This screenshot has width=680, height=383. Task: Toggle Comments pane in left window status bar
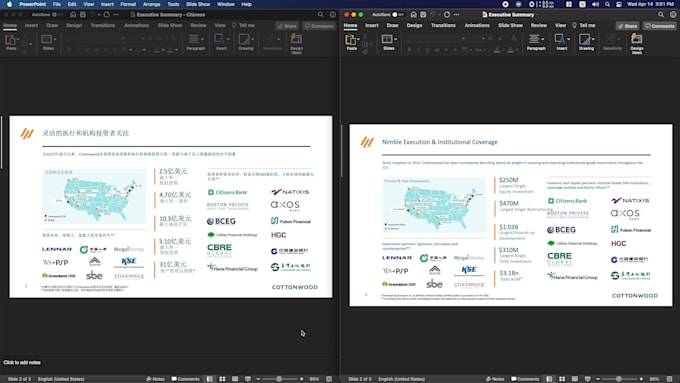click(185, 379)
